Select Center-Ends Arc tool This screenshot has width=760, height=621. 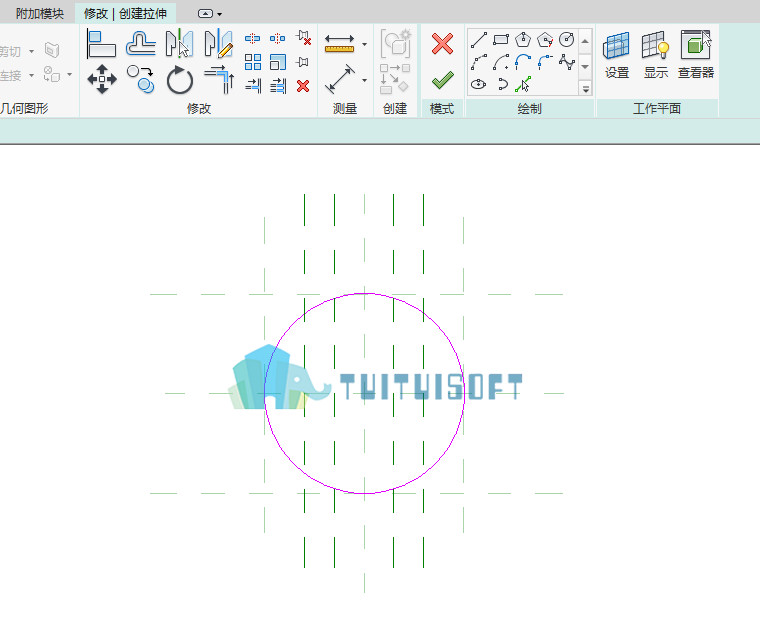coord(501,62)
